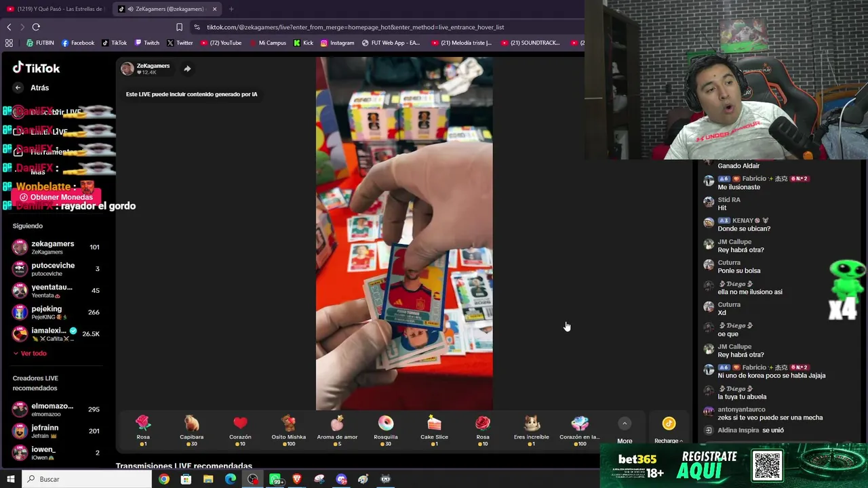Click the browser address bar URL
Screen dimensions: 868x488
tap(355, 27)
